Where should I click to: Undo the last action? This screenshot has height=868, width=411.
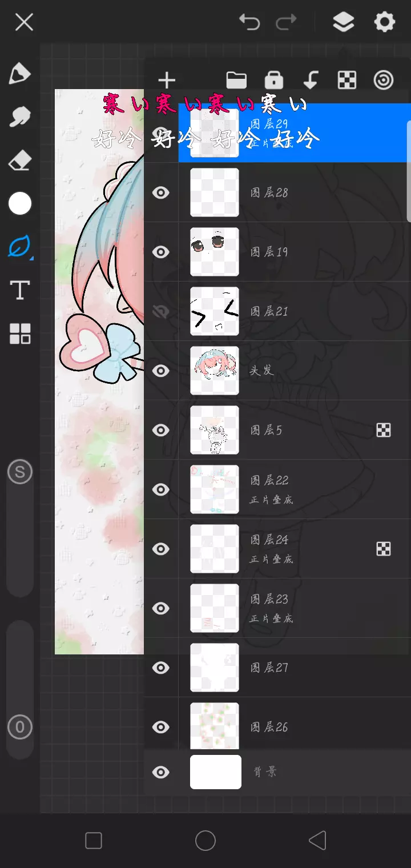(249, 22)
